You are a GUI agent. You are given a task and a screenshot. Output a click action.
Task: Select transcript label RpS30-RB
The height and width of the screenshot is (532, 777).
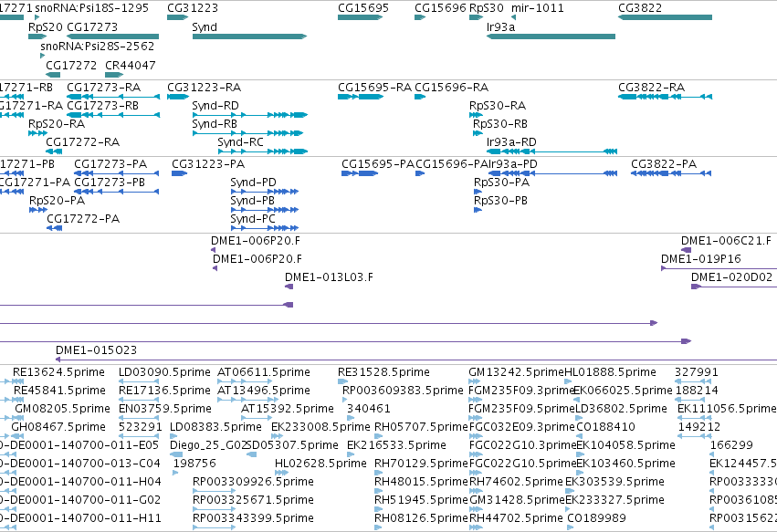pyautogui.click(x=500, y=124)
